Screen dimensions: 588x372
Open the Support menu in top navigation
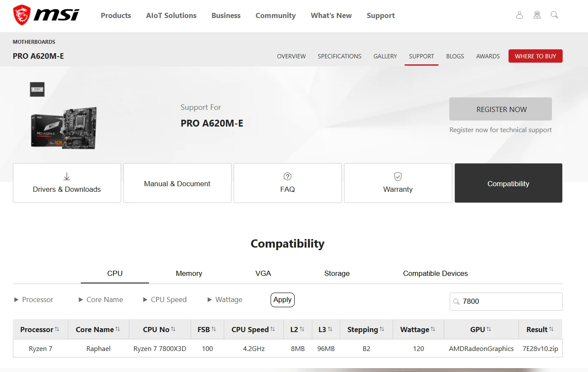point(381,15)
